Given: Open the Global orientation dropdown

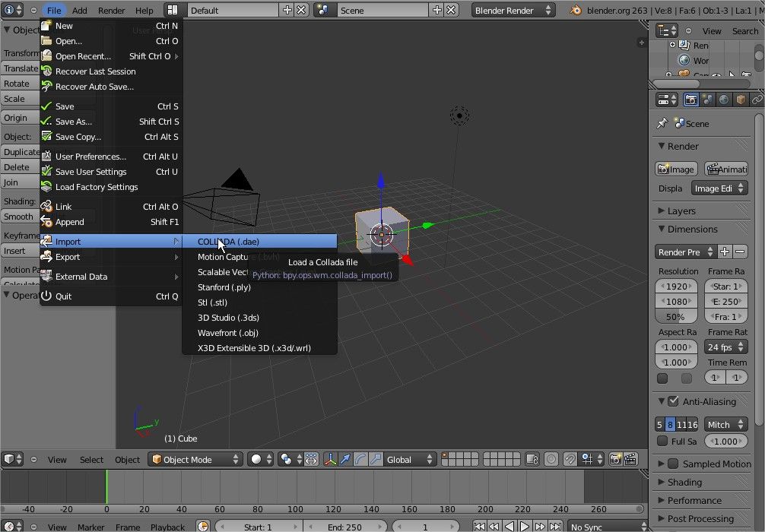Looking at the screenshot, I should tap(409, 459).
